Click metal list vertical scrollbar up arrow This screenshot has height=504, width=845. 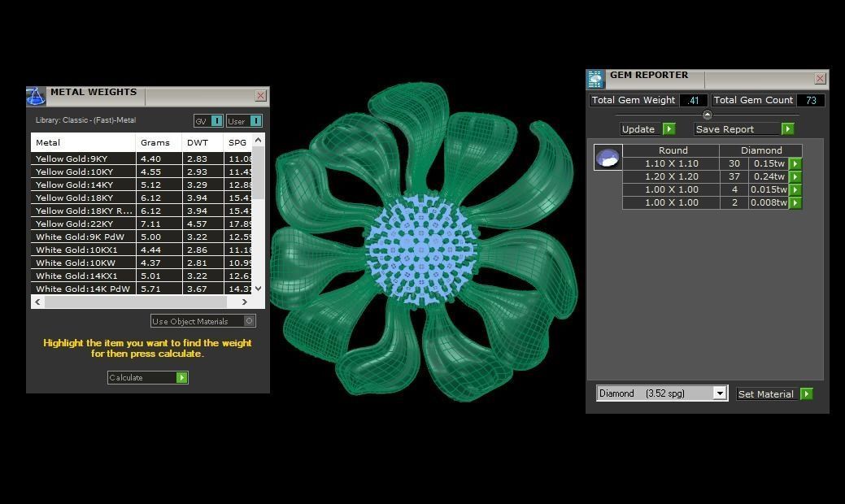(258, 140)
